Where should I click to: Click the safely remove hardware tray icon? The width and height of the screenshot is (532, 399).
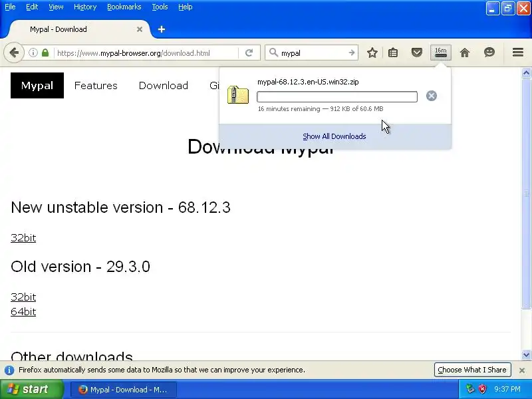point(470,389)
